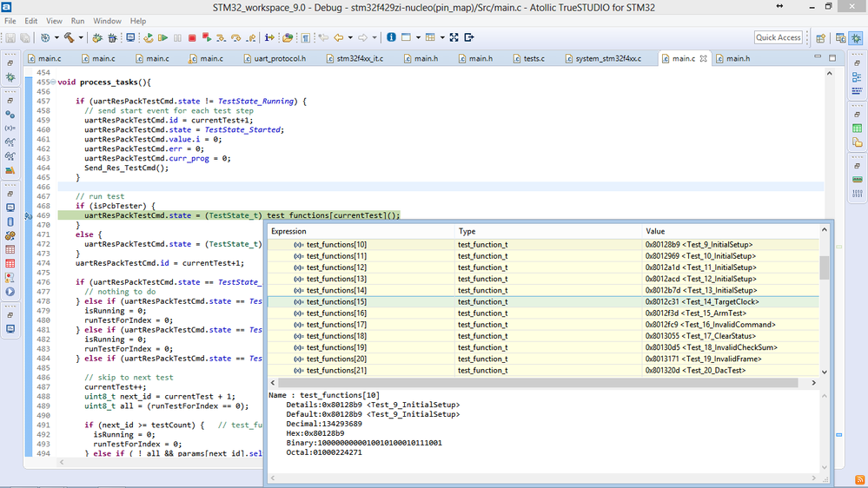Click the green Resume button
This screenshot has height=488, width=868.
(x=162, y=37)
